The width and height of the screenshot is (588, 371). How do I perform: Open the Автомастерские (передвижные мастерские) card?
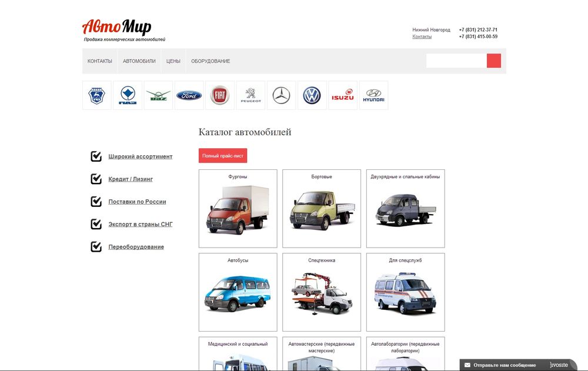tap(322, 354)
